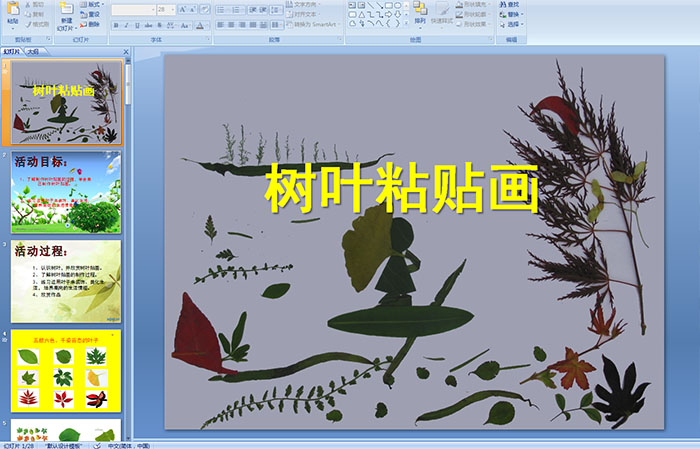
Task: Select the Text Box shape
Action: (352, 5)
